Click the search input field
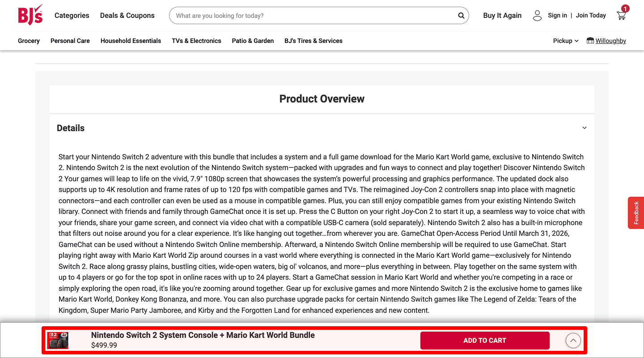 click(x=313, y=15)
